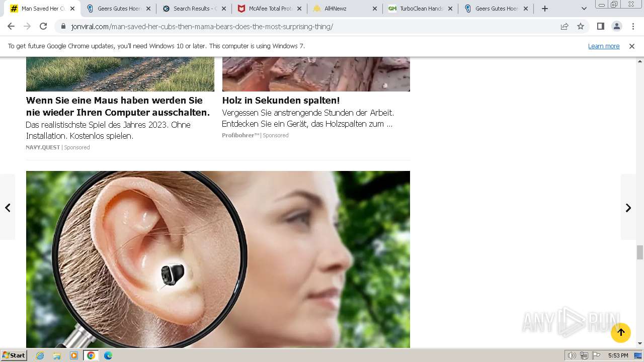Open Holz in Sekunden spalten ad headline
Screen dimensions: 644x362
(281, 100)
